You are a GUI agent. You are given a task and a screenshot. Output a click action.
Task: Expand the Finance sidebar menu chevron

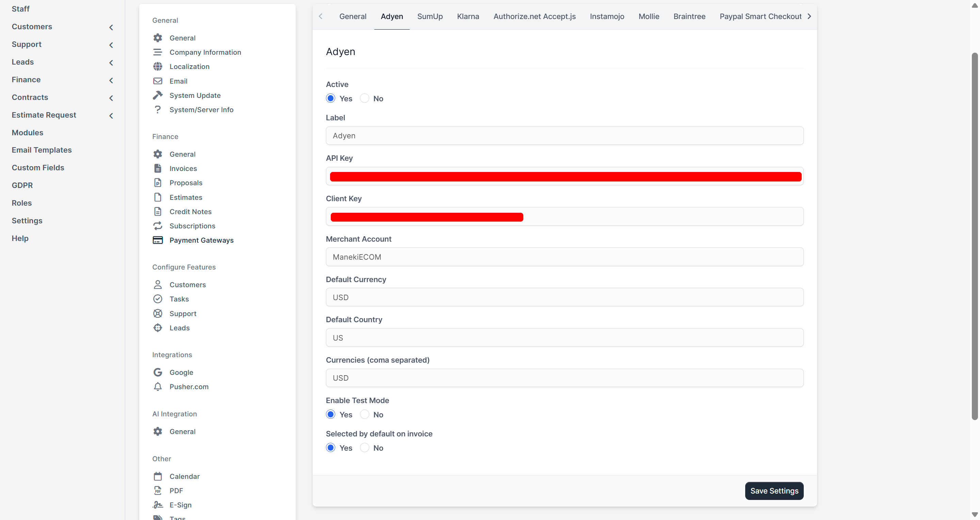[111, 80]
